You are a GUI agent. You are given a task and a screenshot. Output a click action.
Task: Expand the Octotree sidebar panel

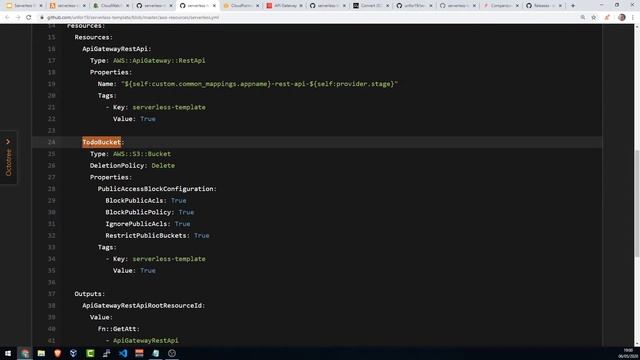pos(8,158)
